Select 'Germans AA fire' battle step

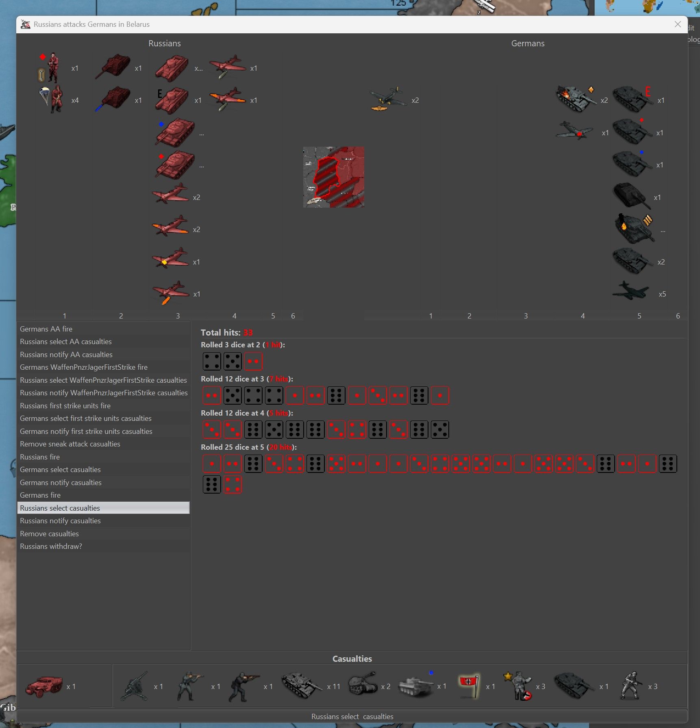[x=103, y=329]
